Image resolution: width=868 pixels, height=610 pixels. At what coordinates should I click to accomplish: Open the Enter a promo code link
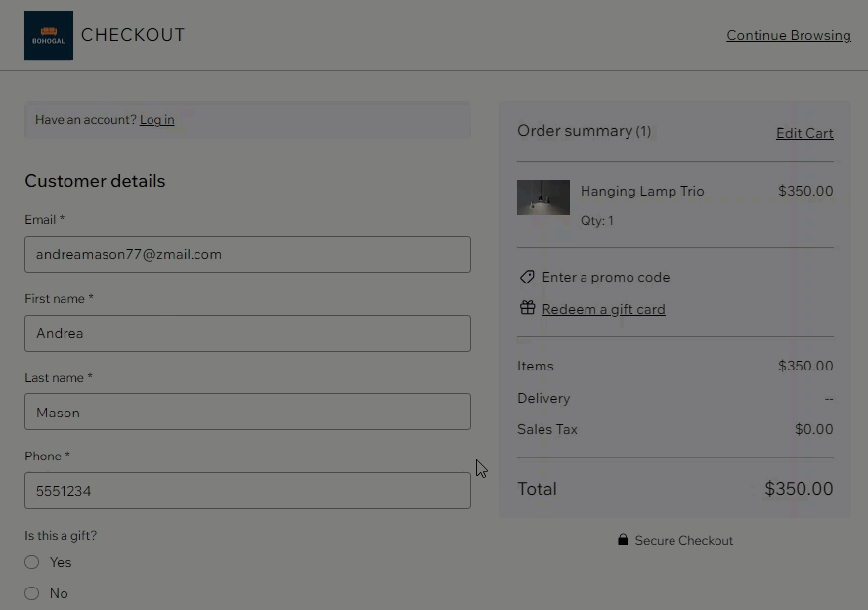pyautogui.click(x=606, y=277)
